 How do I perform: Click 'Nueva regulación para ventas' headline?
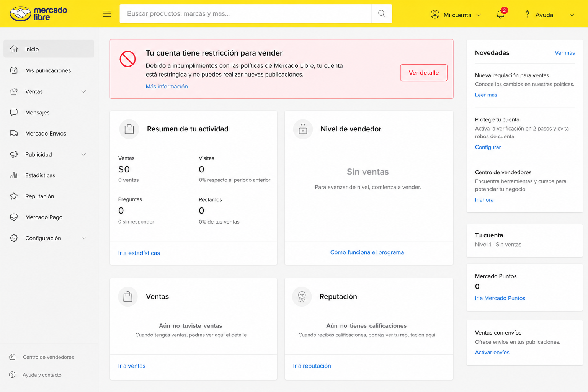point(512,75)
